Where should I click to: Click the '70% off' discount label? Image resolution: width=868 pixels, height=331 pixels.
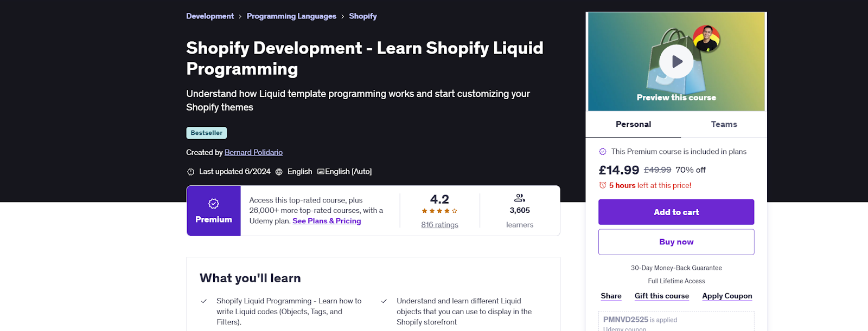[x=691, y=170]
